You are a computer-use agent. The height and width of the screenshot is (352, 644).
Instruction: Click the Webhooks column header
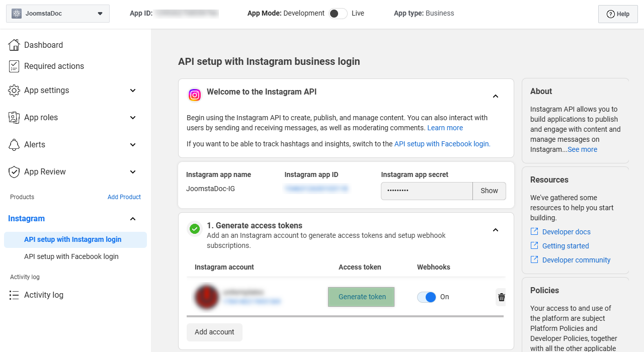tap(434, 267)
